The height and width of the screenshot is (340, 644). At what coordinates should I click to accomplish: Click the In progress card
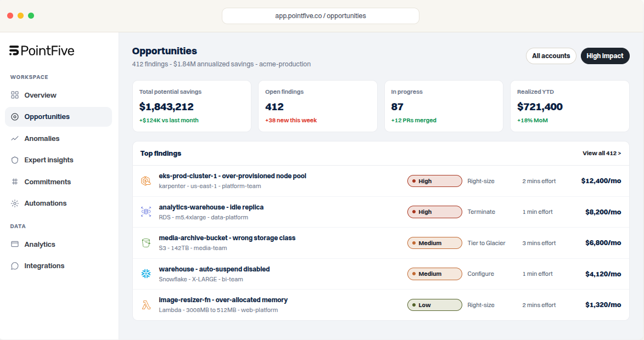click(x=444, y=106)
